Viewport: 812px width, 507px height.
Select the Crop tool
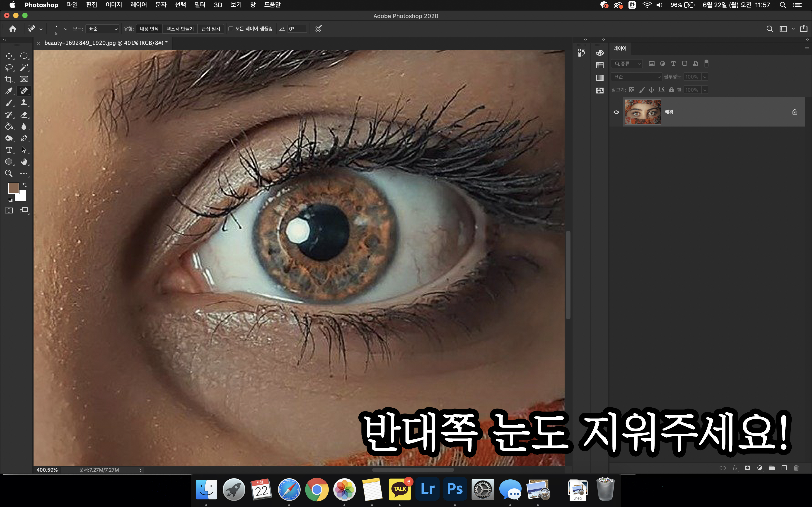9,79
